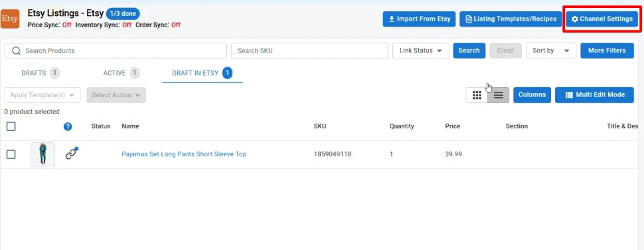Viewport: 644px width, 250px height.
Task: Focus the Search Products field
Action: (116, 51)
